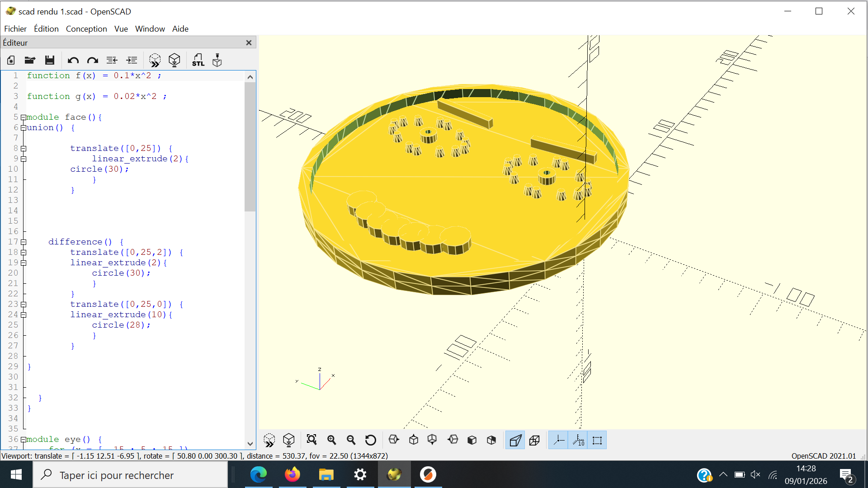Click the editor vertical scrollbar thumb
Viewport: 868px width, 488px height.
point(250,147)
